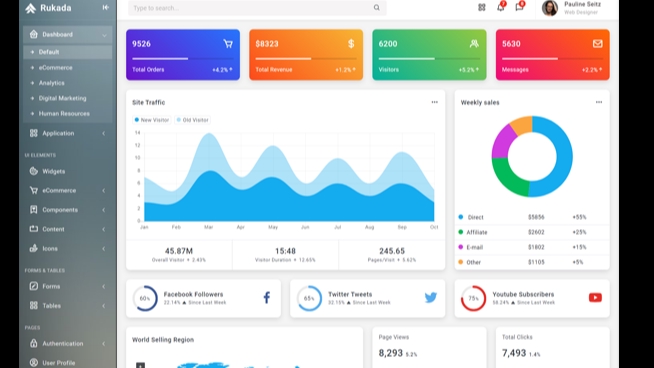654x368 pixels.
Task: Click the Visitors progress bar
Action: [429, 59]
